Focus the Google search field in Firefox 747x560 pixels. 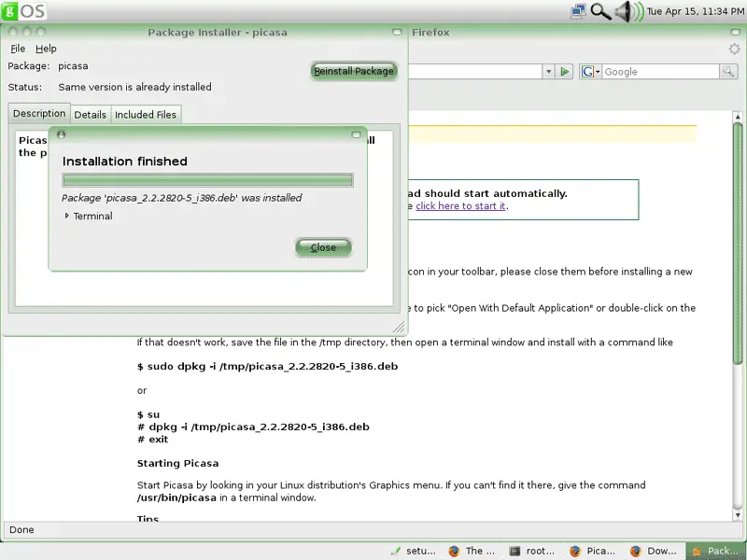click(x=660, y=72)
